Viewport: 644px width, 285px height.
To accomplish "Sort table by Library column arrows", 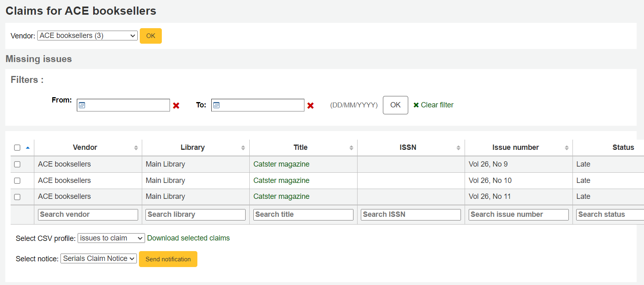I will tap(243, 148).
